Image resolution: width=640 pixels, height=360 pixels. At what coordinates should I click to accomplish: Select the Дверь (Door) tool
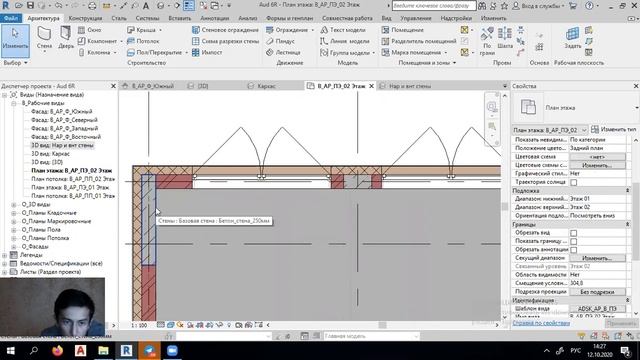pos(65,38)
